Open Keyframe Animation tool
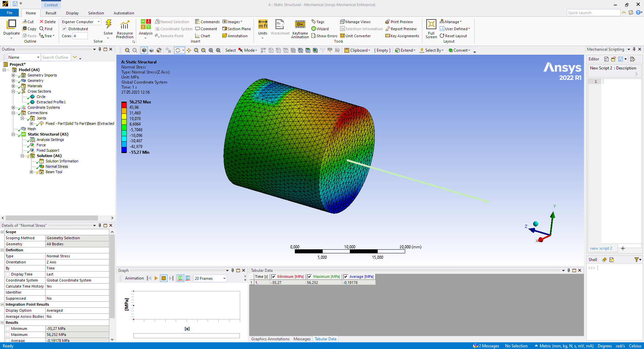This screenshot has width=644, height=349. click(x=300, y=29)
